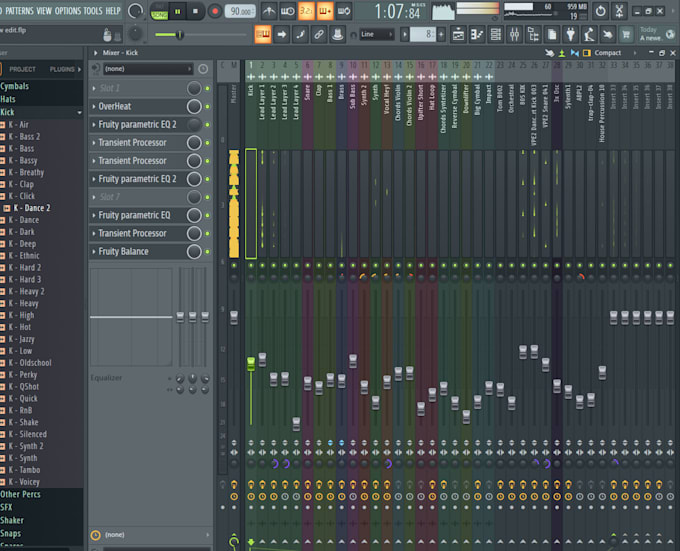Open the Fruity parametric EQ plugin slot

click(134, 215)
